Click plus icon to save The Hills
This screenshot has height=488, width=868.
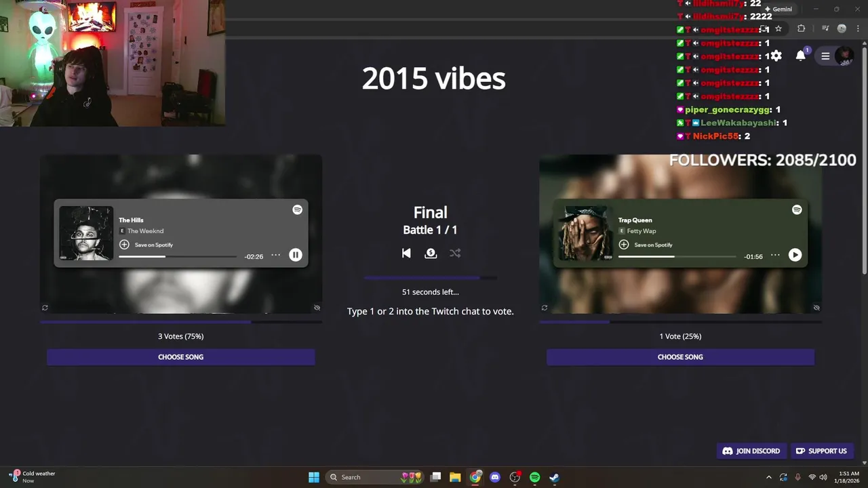tap(124, 245)
